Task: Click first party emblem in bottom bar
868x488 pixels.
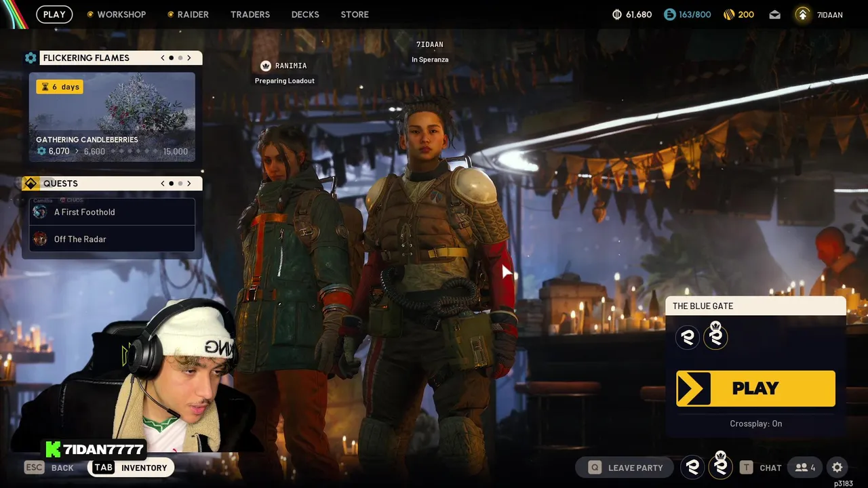Action: pyautogui.click(x=692, y=466)
